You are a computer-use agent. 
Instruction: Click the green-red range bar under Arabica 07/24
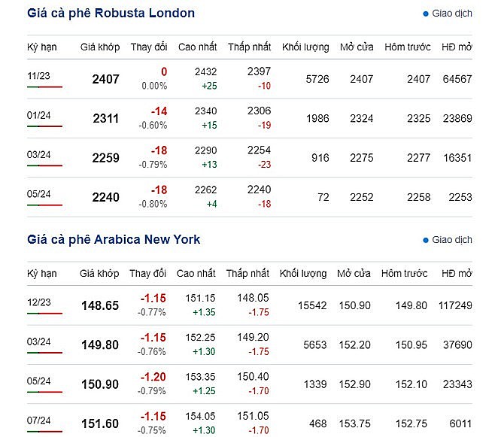click(44, 432)
